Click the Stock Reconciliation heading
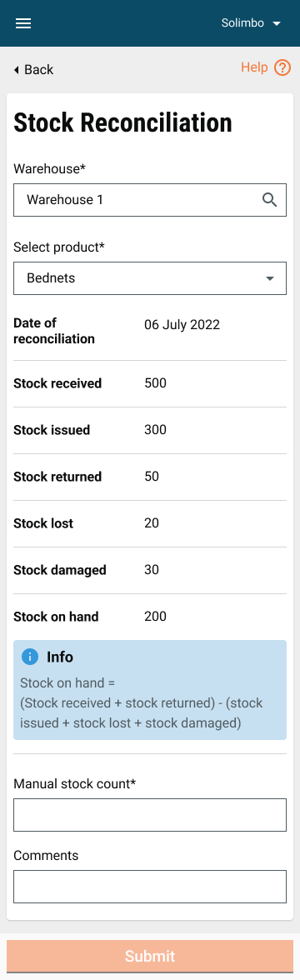Image resolution: width=300 pixels, height=980 pixels. [122, 123]
